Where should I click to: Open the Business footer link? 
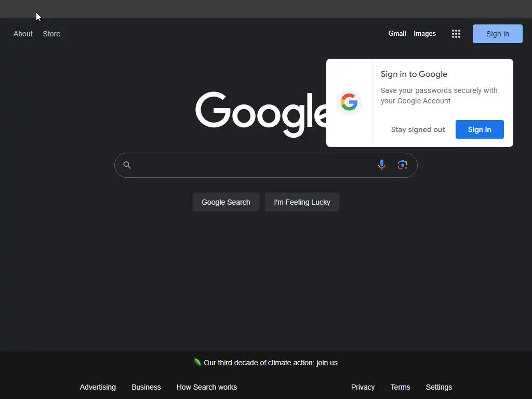[x=146, y=387]
